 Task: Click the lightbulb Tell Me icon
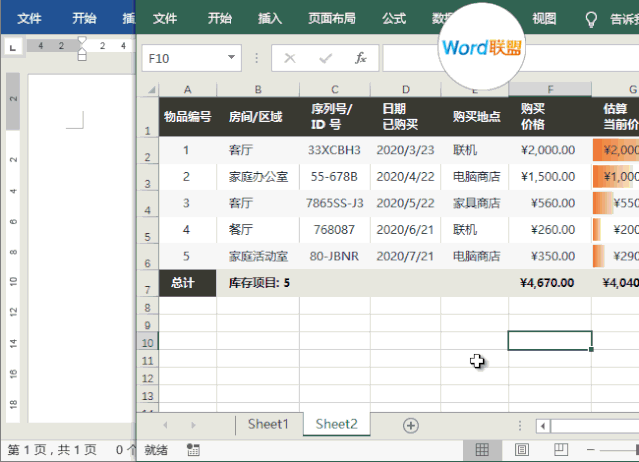pos(591,18)
